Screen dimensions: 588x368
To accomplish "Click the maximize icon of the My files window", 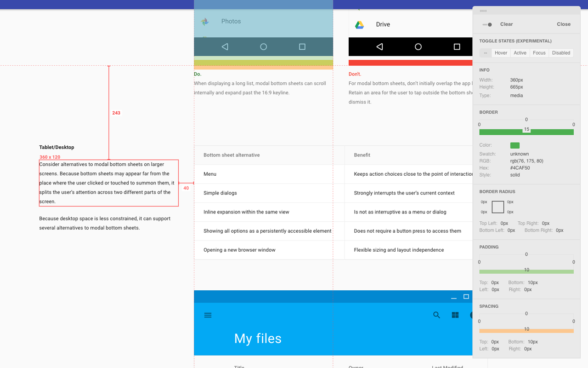I will point(466,297).
